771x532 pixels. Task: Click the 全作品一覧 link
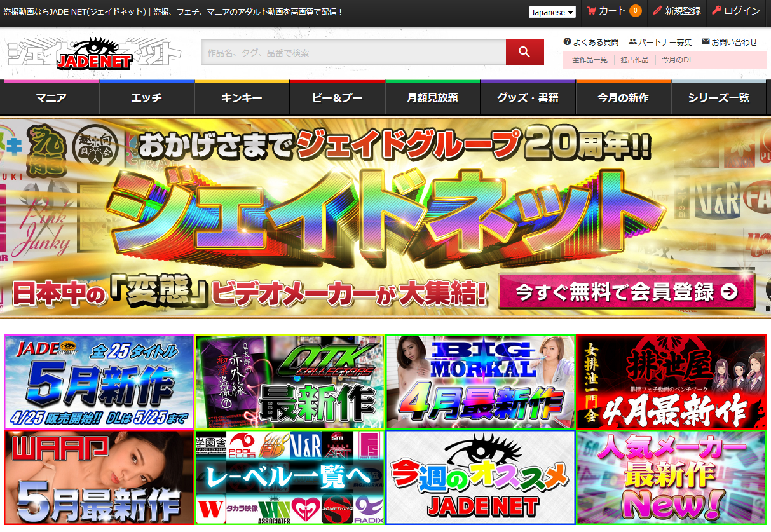590,60
